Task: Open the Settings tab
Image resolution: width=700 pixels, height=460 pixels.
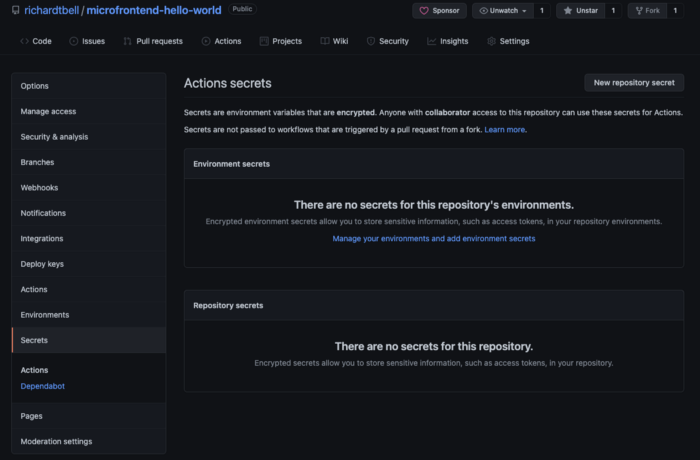Action: (508, 41)
